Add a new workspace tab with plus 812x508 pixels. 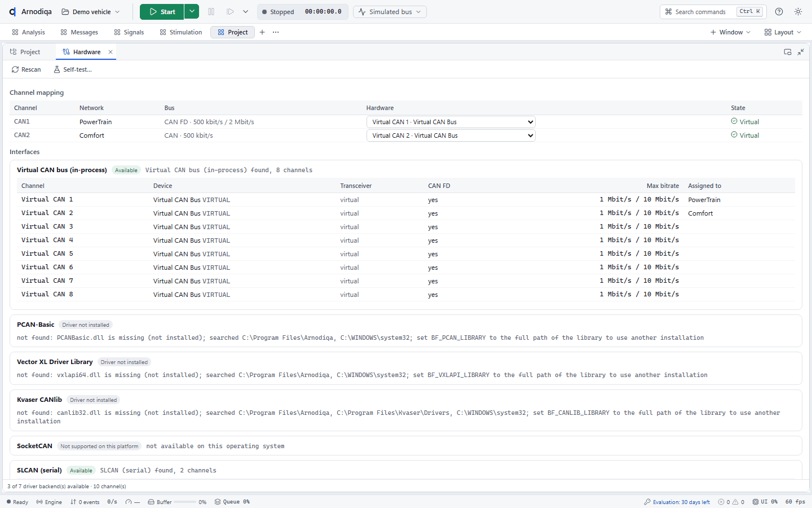[x=262, y=32]
